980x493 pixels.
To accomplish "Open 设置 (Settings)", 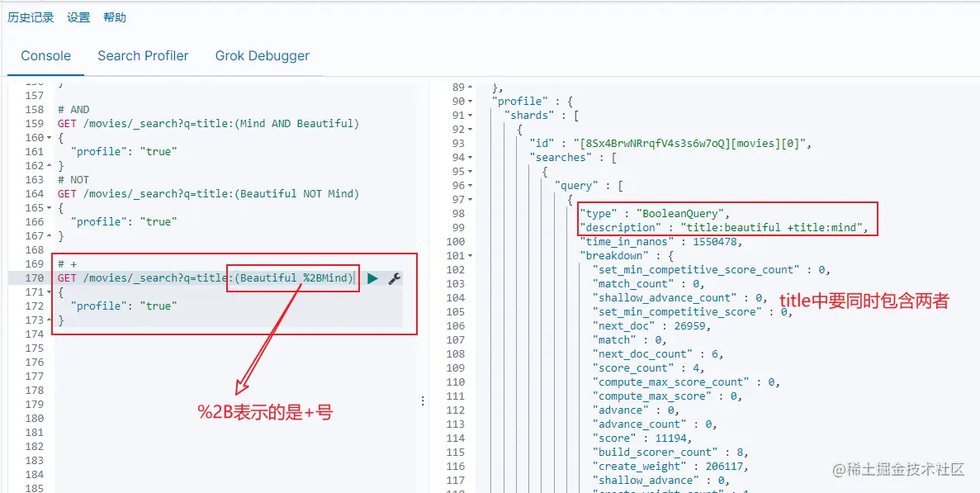I will (78, 17).
